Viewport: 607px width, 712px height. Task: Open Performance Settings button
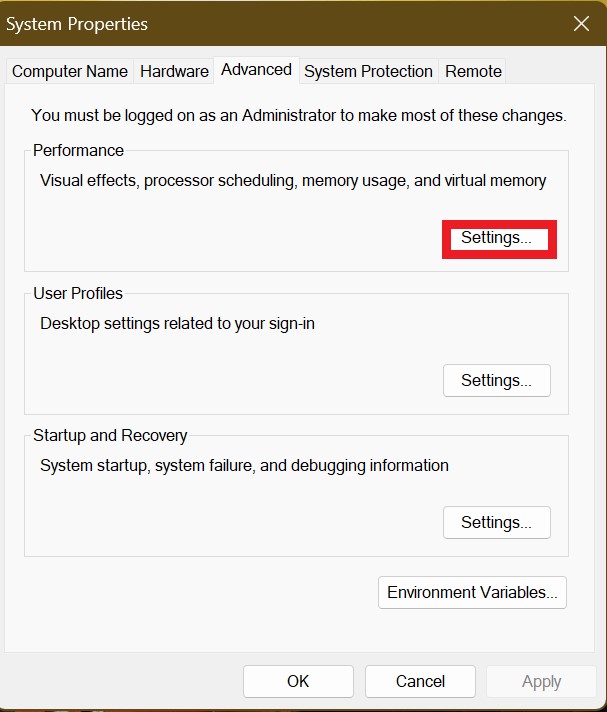497,238
